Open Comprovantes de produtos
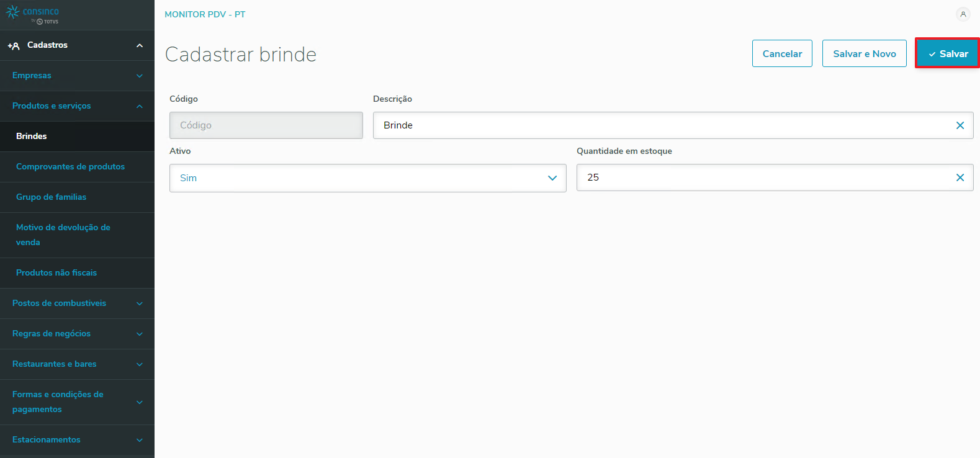980x458 pixels. (77, 167)
